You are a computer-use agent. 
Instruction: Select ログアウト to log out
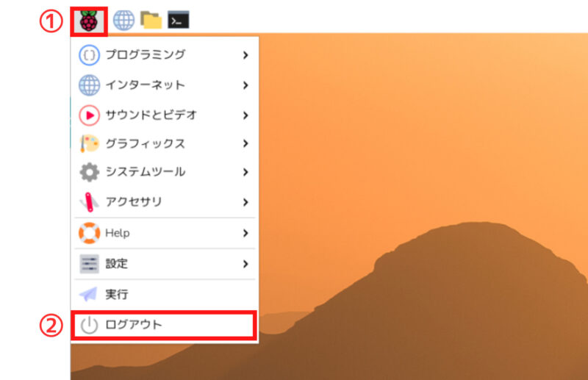[x=133, y=325]
